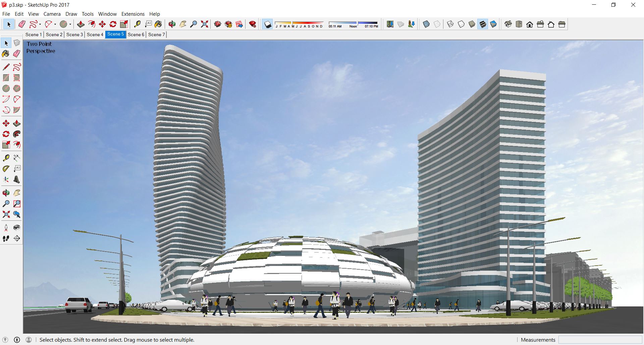Open the Extensions menu
The width and height of the screenshot is (644, 345).
[133, 14]
